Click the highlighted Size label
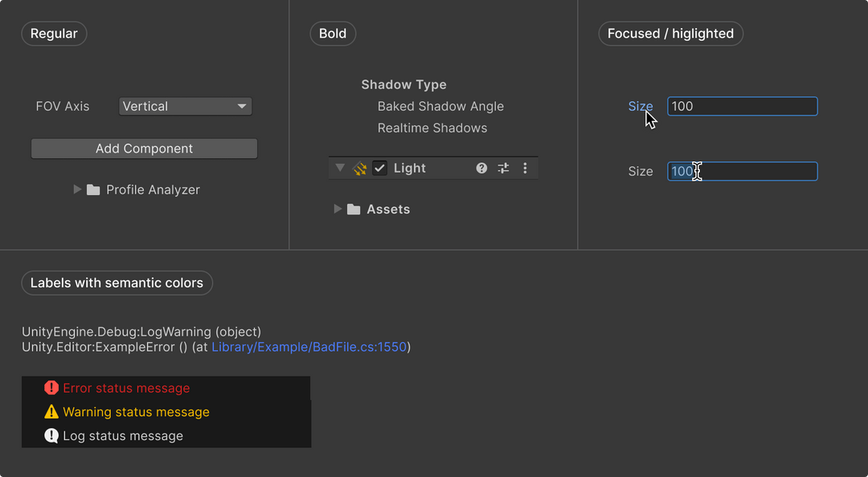 640,106
